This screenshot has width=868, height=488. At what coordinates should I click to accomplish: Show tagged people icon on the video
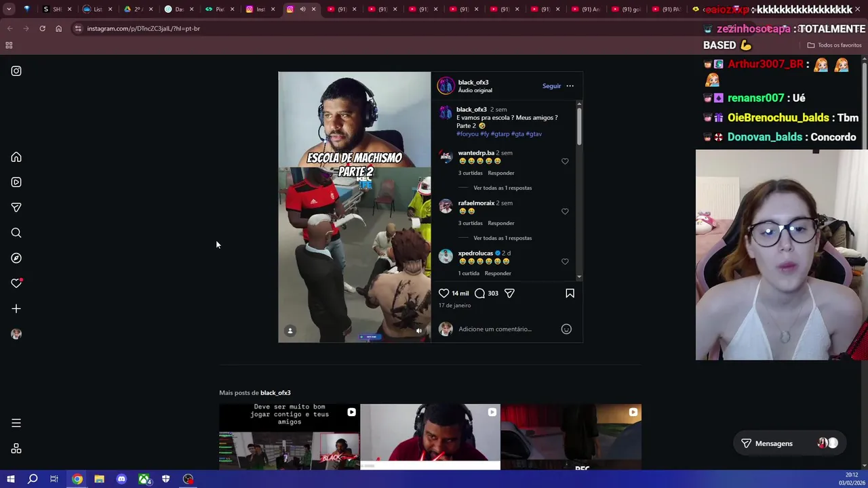pos(290,331)
